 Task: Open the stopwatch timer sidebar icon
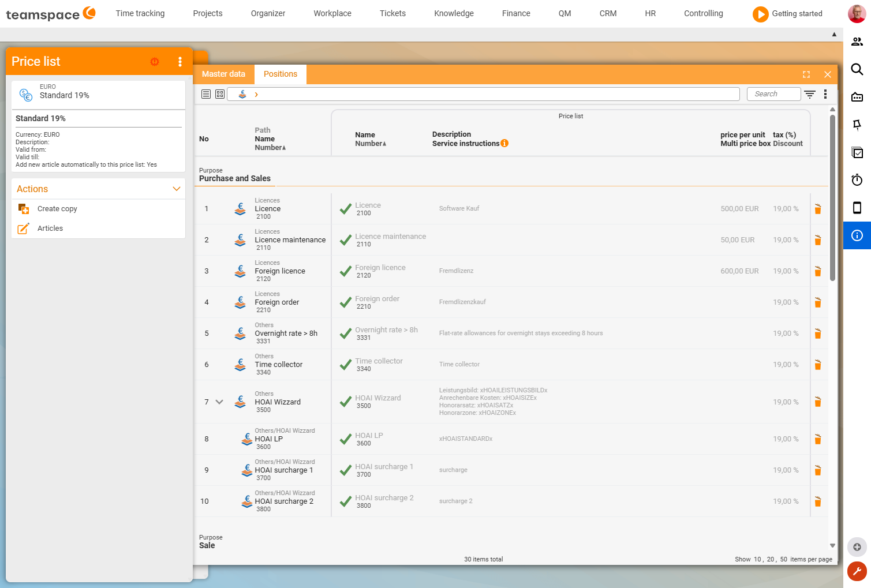coord(857,180)
